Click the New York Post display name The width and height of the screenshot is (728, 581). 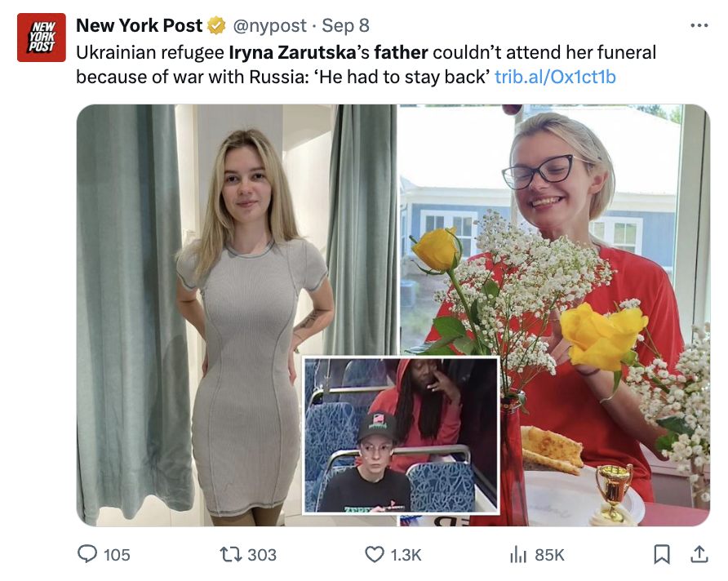(x=139, y=26)
